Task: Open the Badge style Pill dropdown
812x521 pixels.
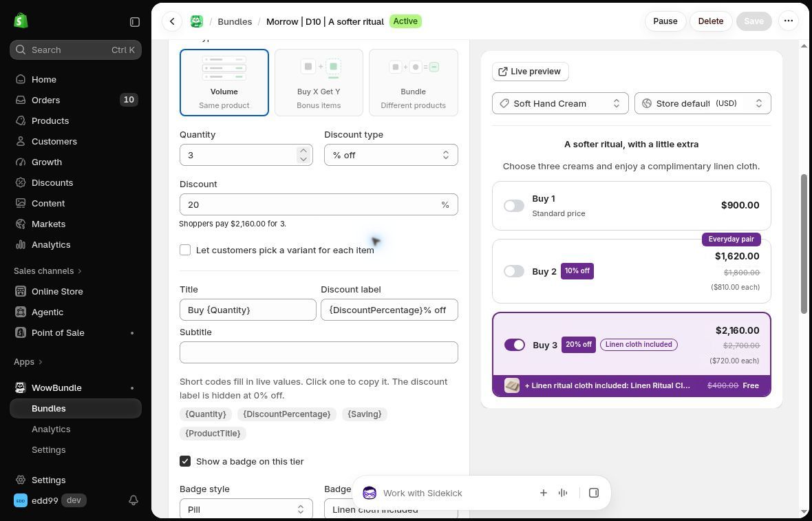Action: click(x=246, y=509)
